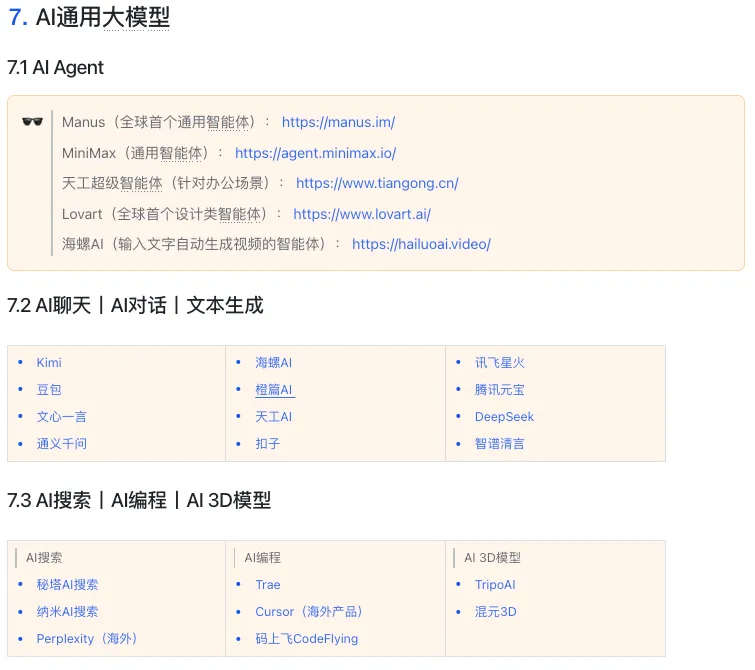
Task: Open the 天工AI link
Action: click(273, 417)
